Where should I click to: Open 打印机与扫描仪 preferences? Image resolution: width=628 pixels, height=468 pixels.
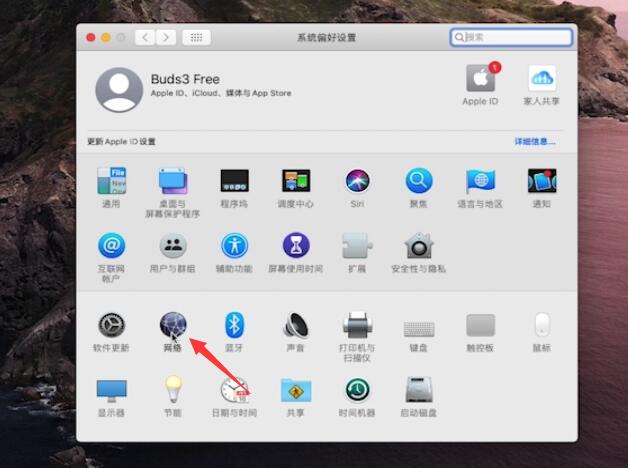(x=357, y=325)
